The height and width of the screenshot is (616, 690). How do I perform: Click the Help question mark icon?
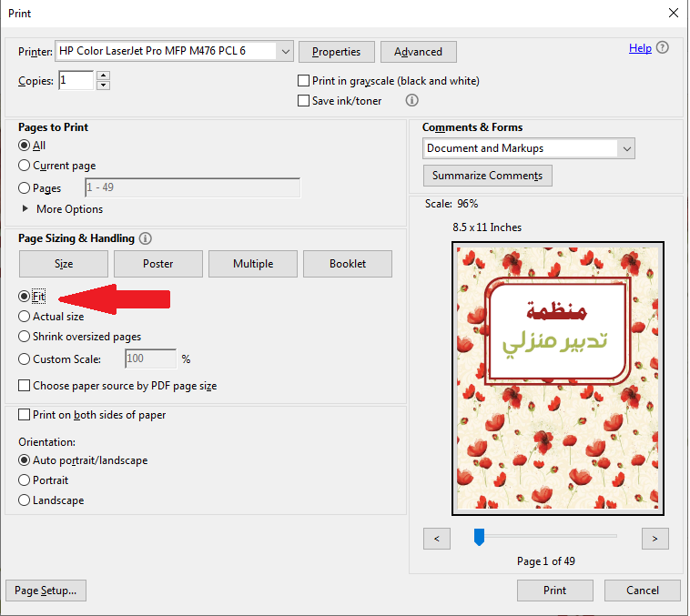(663, 48)
